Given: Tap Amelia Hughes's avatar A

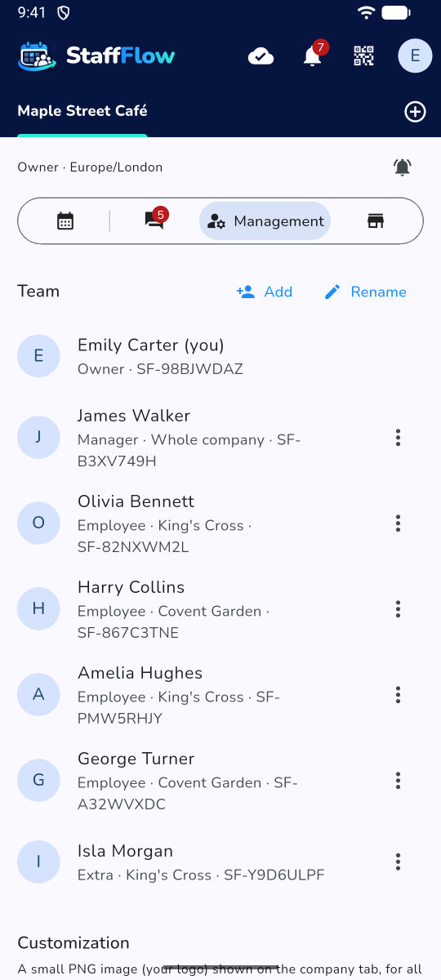Looking at the screenshot, I should [38, 694].
